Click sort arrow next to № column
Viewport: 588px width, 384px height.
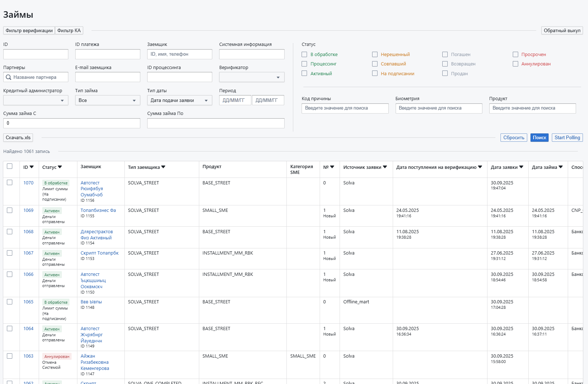[332, 167]
